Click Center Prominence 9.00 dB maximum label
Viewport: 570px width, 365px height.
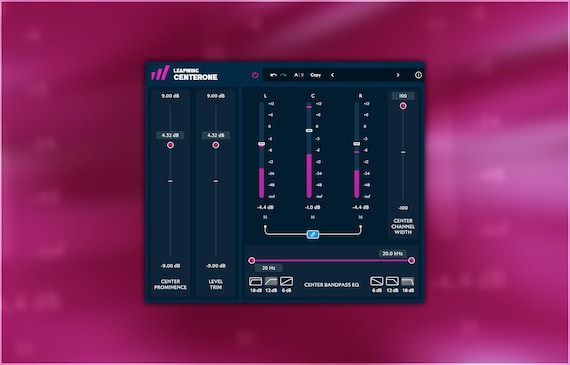pos(170,96)
